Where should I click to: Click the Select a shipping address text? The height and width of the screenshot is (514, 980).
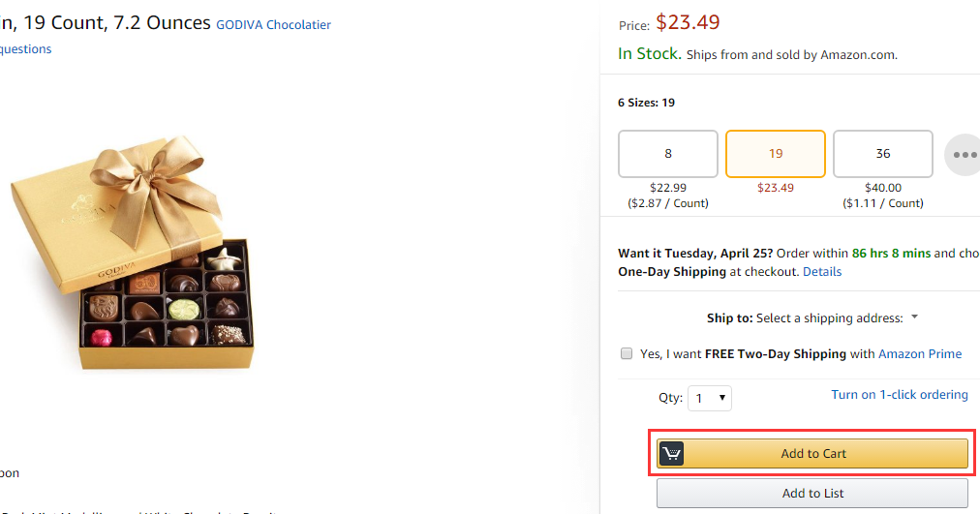[x=829, y=317]
